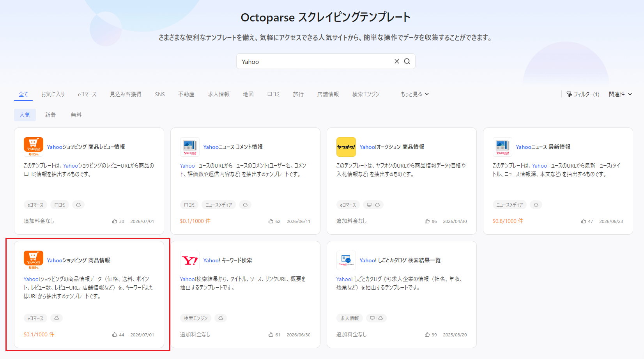Click the local/cloud icons on オークション card
Image resolution: width=644 pixels, height=359 pixels.
point(373,205)
